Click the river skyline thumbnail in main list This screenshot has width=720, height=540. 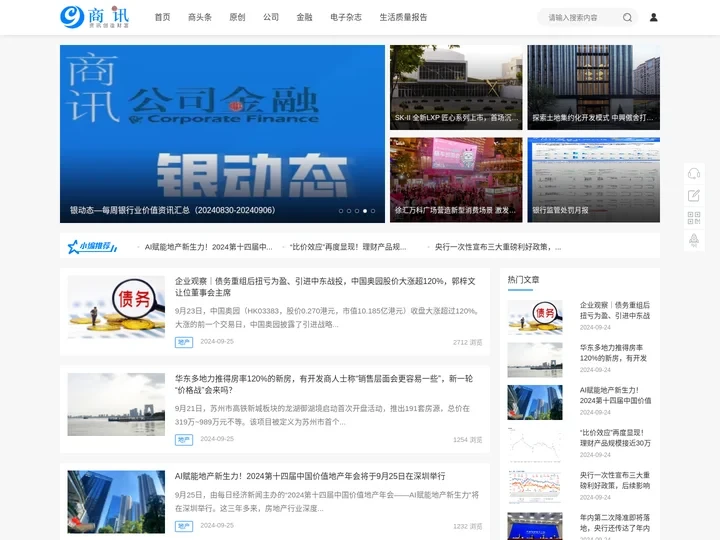[x=116, y=405]
